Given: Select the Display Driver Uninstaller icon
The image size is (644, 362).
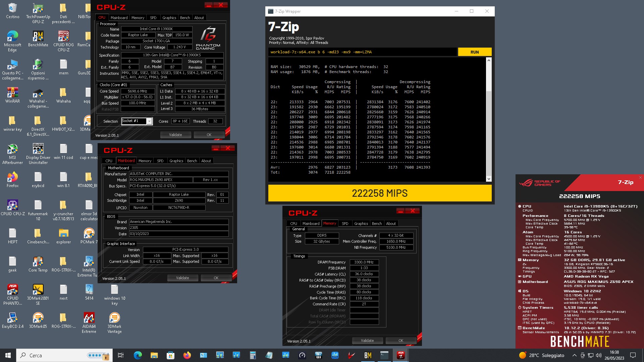Looking at the screenshot, I should (38, 154).
